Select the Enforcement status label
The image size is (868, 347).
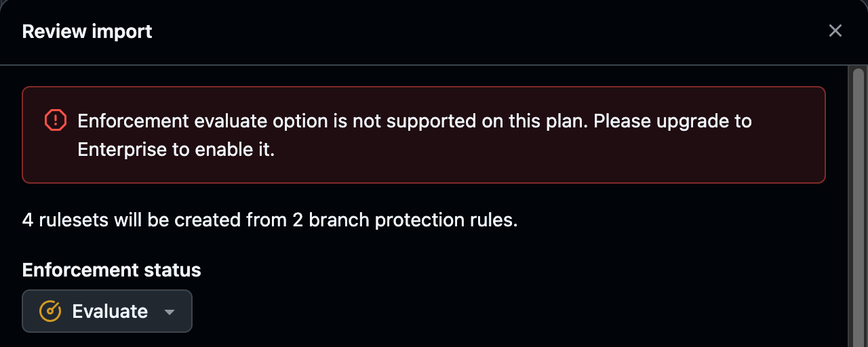point(111,270)
